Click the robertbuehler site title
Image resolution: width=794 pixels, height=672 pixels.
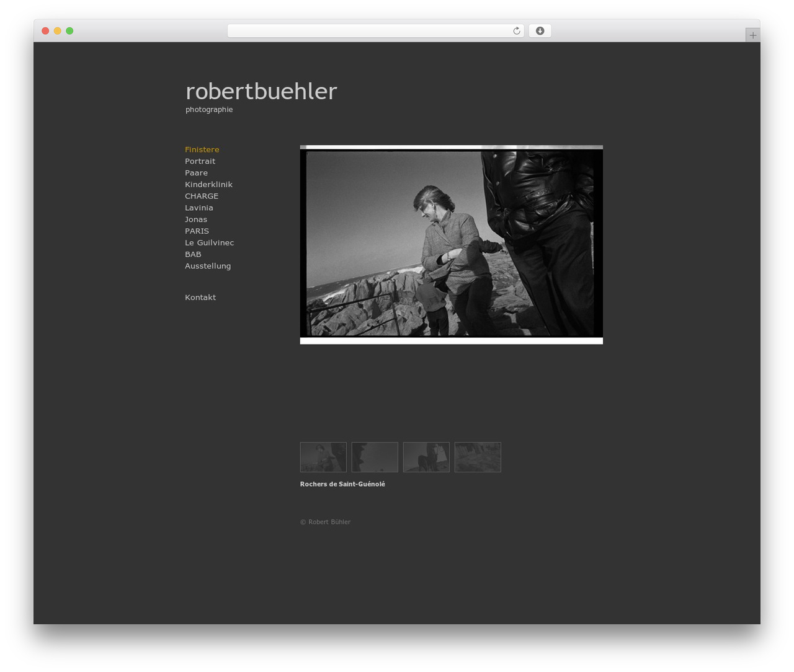(261, 91)
